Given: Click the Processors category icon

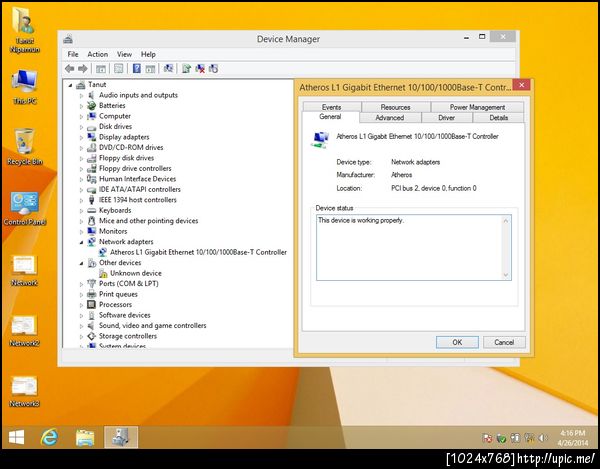Looking at the screenshot, I should (91, 305).
